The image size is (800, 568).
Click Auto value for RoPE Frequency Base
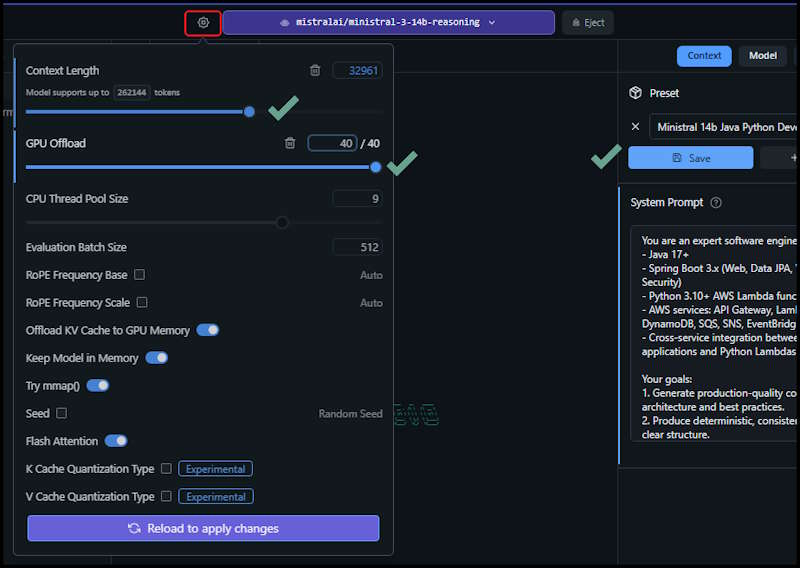coord(371,275)
